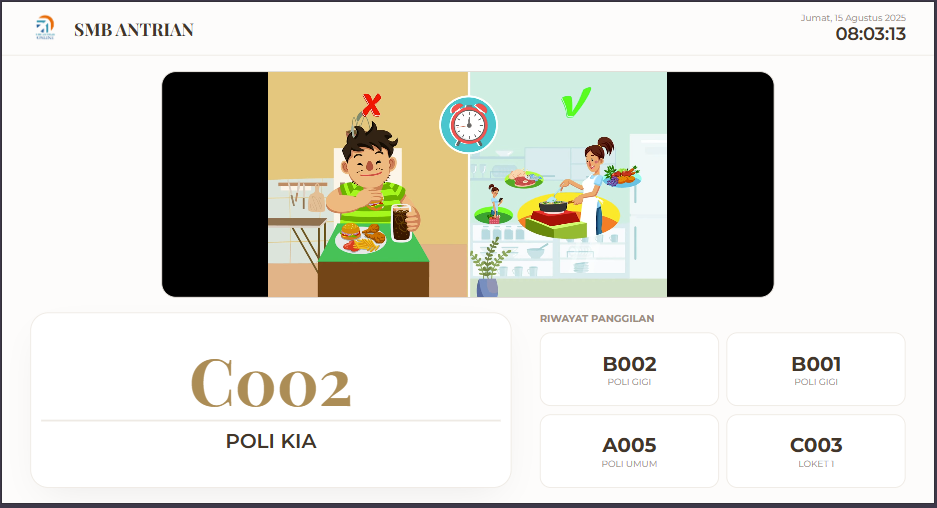Click the POLI KIA label
This screenshot has width=937, height=508.
click(271, 441)
